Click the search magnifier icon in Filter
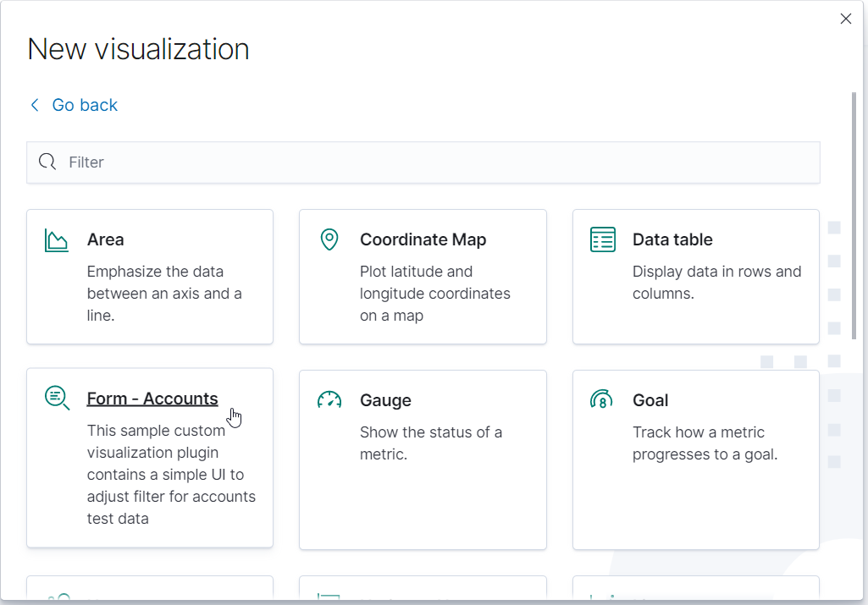 tap(47, 162)
